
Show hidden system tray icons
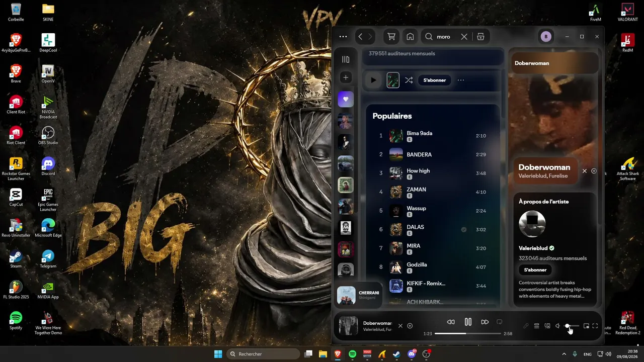click(563, 354)
